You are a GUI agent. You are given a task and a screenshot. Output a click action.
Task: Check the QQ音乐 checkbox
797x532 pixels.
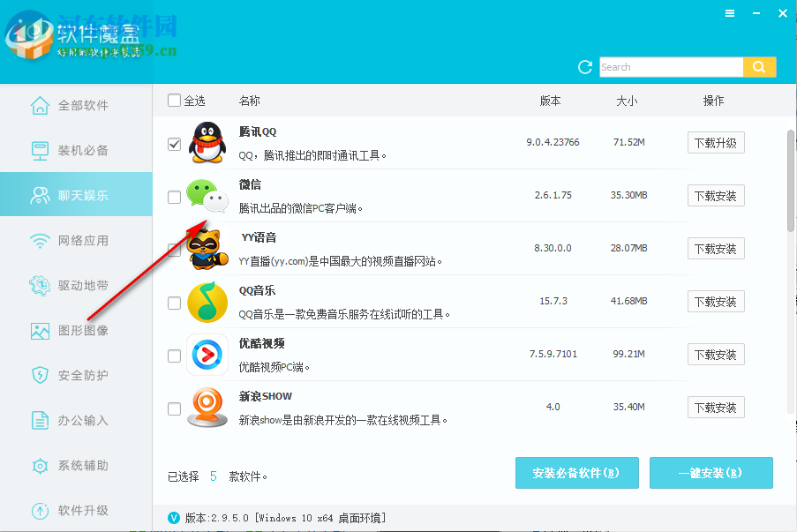pyautogui.click(x=174, y=302)
